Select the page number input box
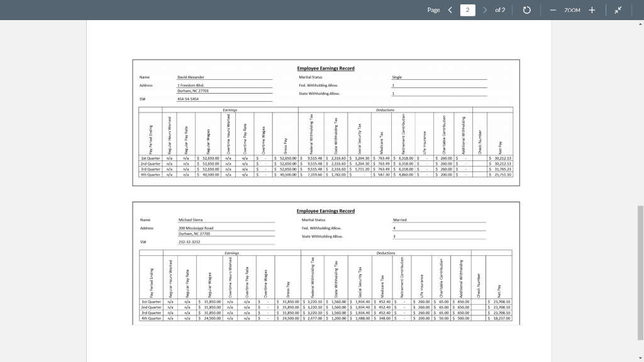 click(467, 9)
